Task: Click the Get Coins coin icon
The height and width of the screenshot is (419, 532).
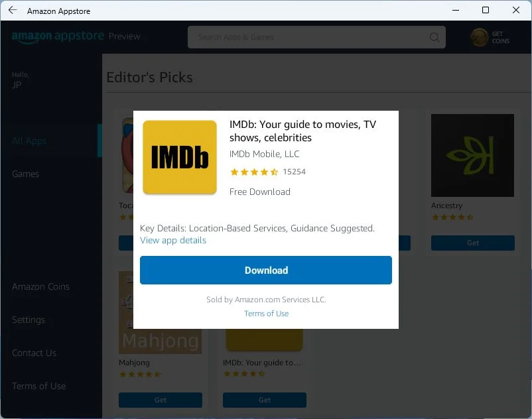Action: tap(479, 37)
